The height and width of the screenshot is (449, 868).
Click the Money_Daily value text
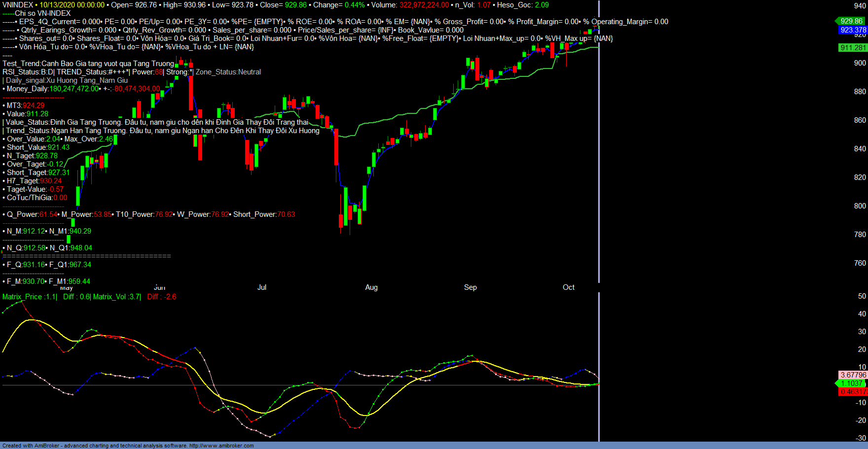coord(74,89)
